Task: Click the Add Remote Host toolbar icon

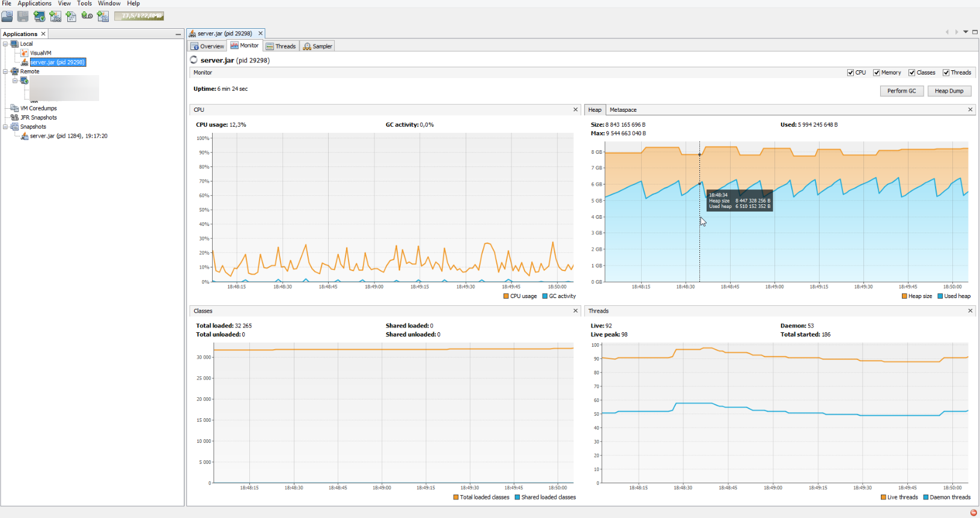Action: [x=39, y=16]
